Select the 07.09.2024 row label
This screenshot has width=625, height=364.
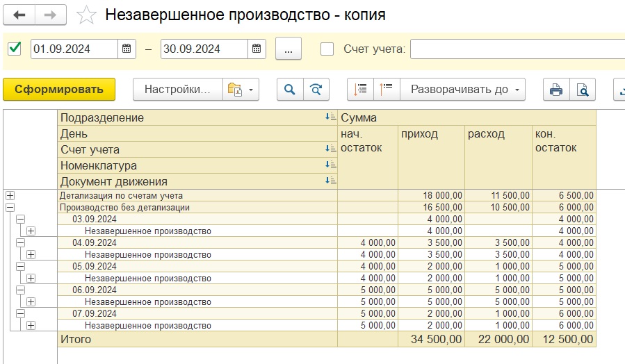pos(95,314)
